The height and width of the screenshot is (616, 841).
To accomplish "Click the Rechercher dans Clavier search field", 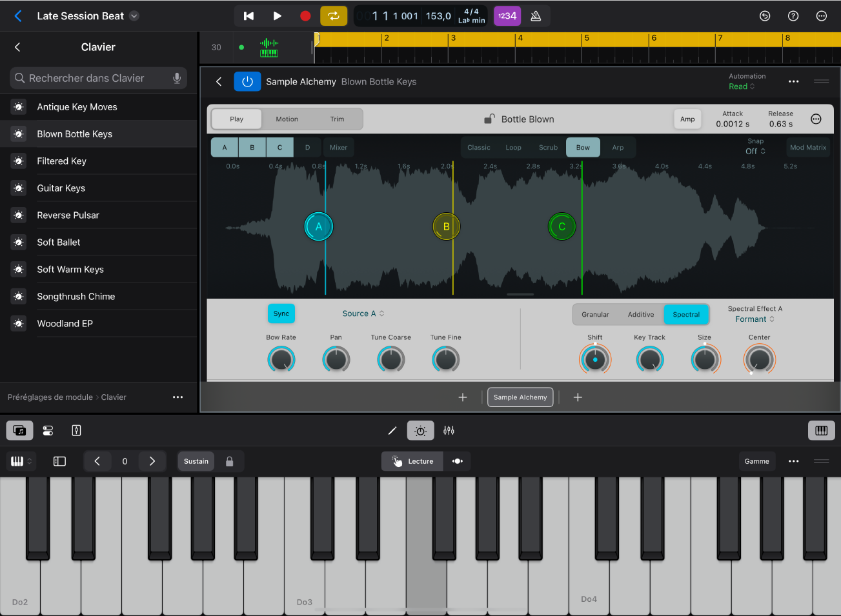I will pos(98,78).
